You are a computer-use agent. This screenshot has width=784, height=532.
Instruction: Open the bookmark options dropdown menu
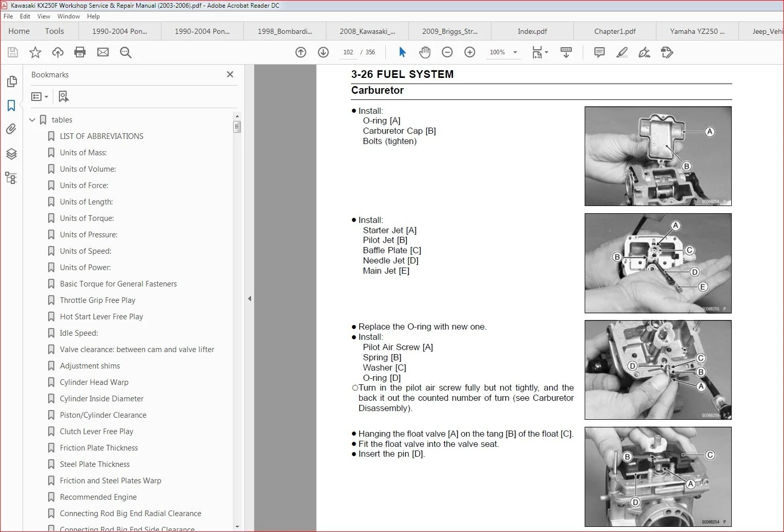pyautogui.click(x=39, y=96)
